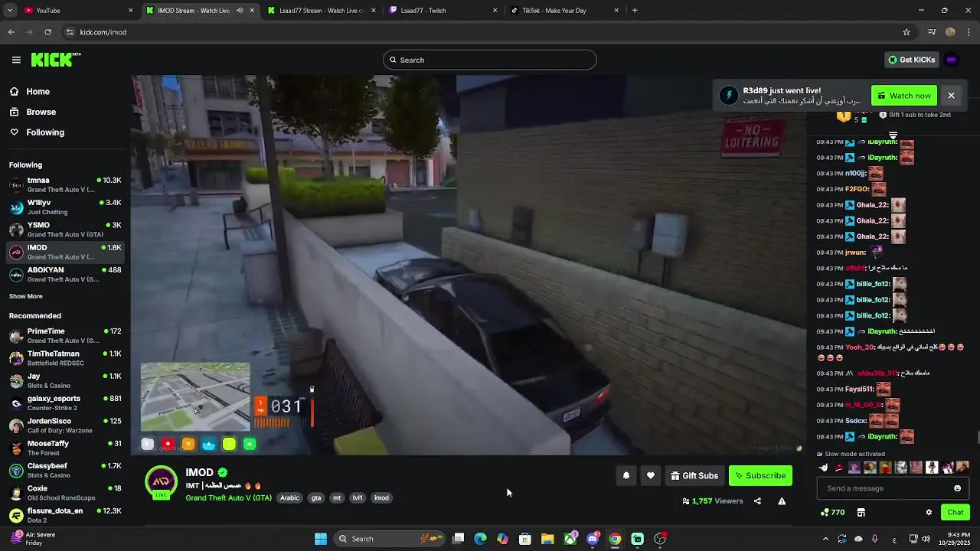Report stream with warning triangle icon
This screenshot has width=980, height=551.
(x=782, y=501)
